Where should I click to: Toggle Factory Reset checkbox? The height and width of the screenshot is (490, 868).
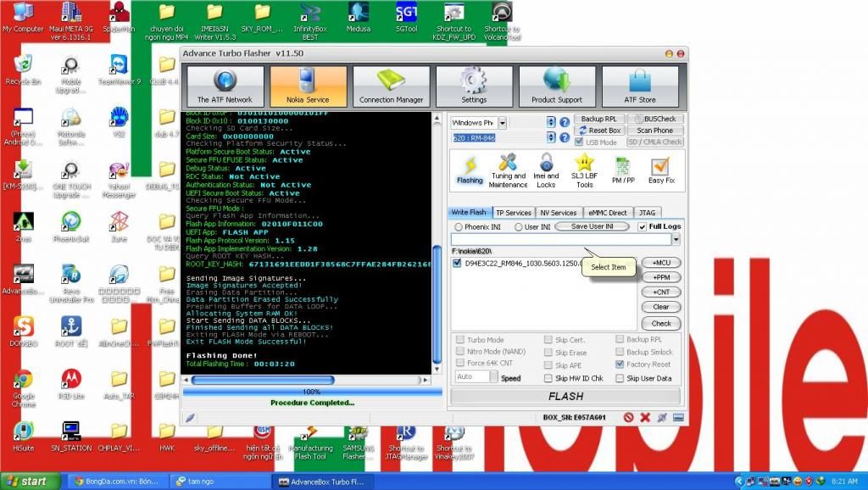pos(620,365)
